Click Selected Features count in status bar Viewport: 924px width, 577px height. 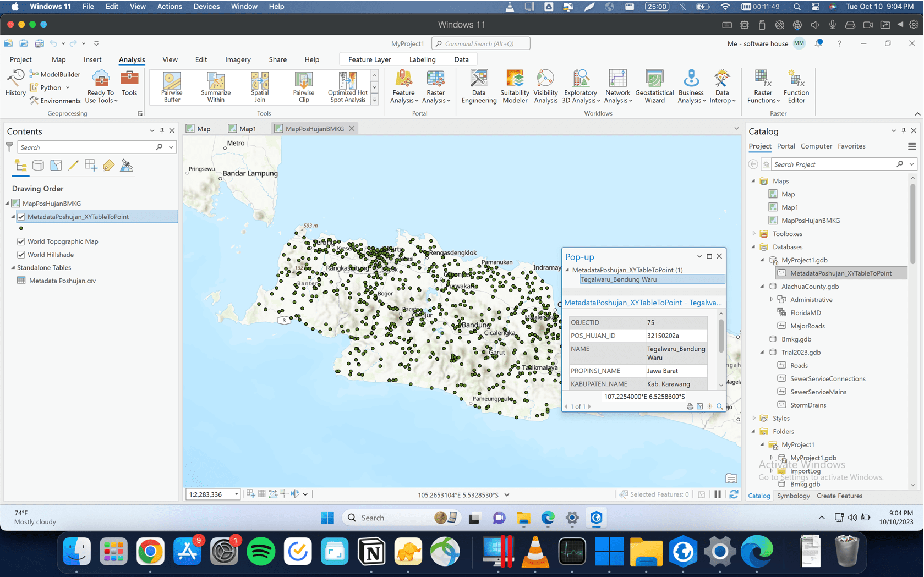pyautogui.click(x=654, y=494)
